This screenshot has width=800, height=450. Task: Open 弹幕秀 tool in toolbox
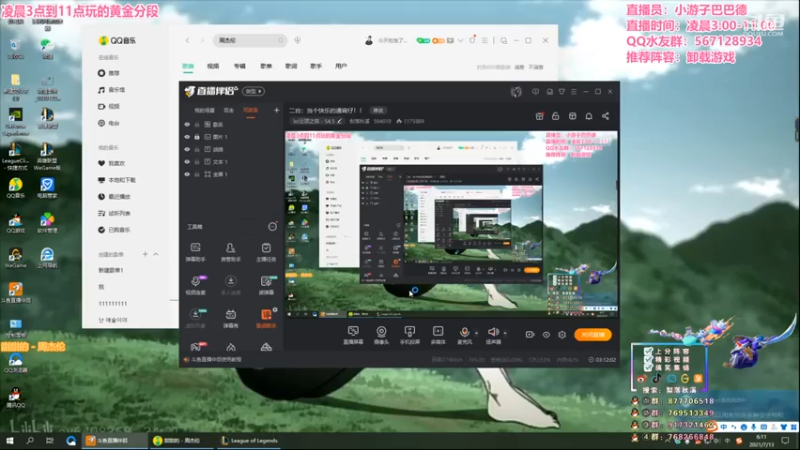tap(231, 319)
